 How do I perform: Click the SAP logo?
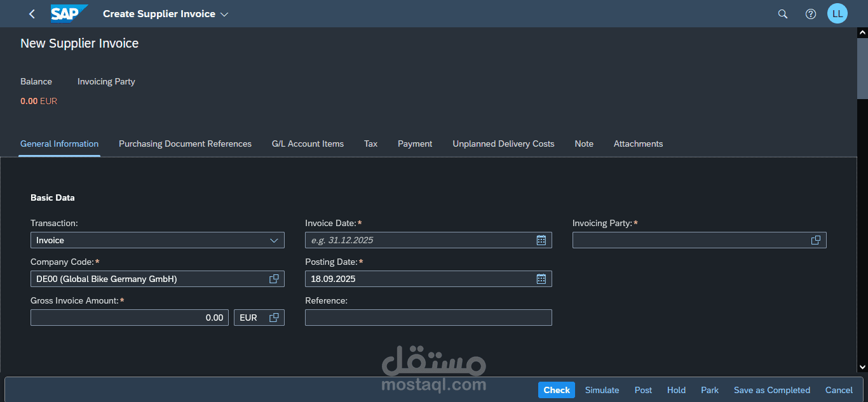69,14
